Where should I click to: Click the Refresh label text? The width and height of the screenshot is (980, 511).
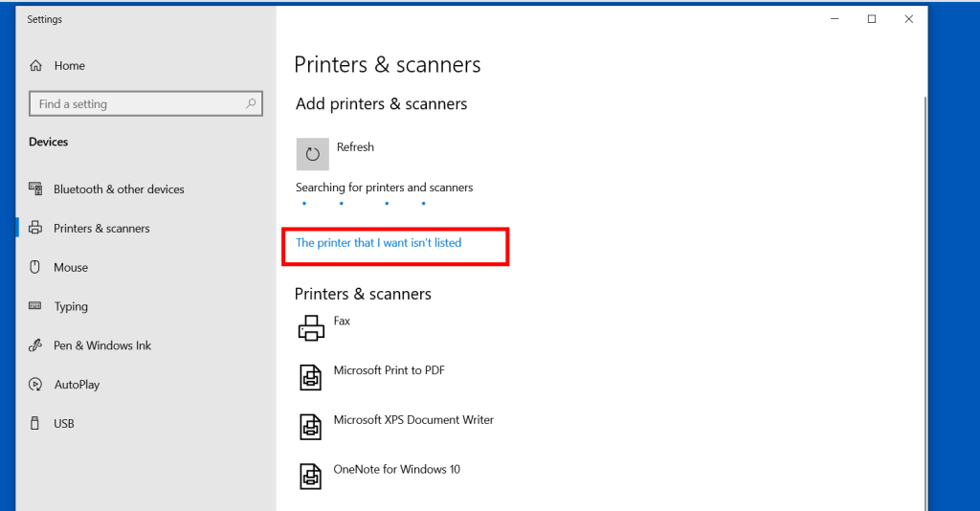[355, 147]
